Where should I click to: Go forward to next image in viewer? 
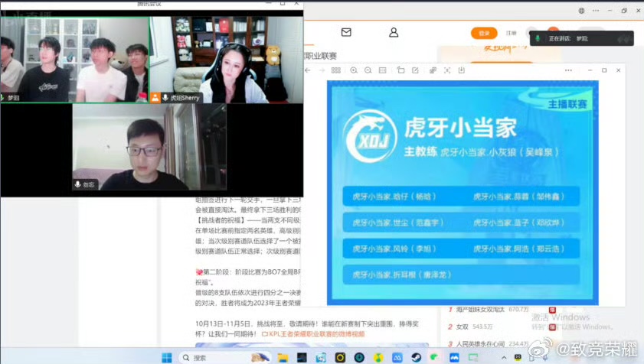(x=322, y=70)
